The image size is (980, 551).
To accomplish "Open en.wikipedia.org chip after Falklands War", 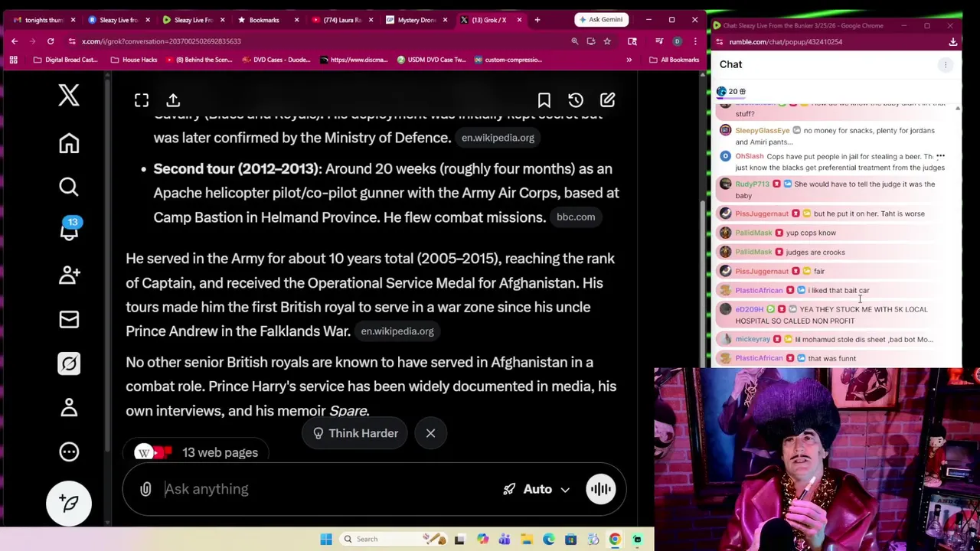I will 397,331.
